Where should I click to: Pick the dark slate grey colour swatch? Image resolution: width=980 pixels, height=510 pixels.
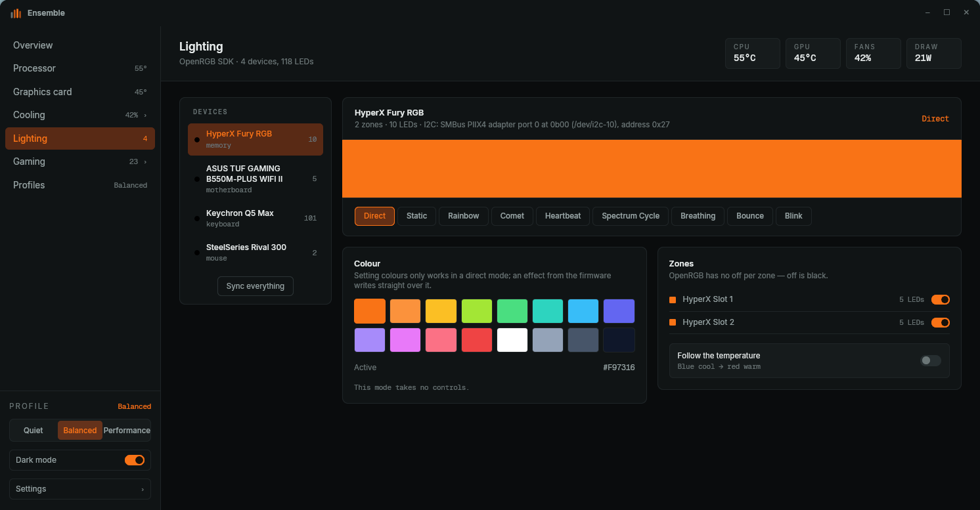[x=583, y=340]
